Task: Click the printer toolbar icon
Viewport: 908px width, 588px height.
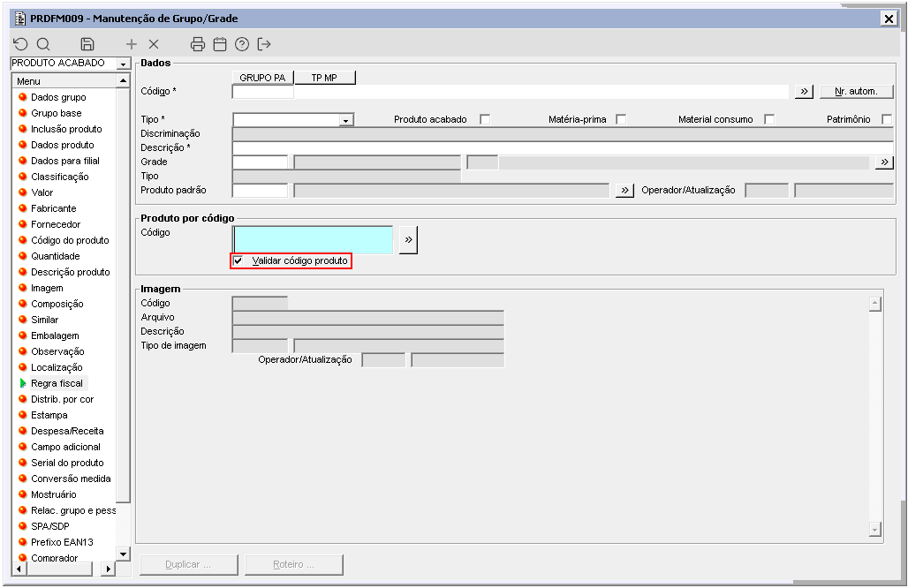Action: (x=198, y=44)
